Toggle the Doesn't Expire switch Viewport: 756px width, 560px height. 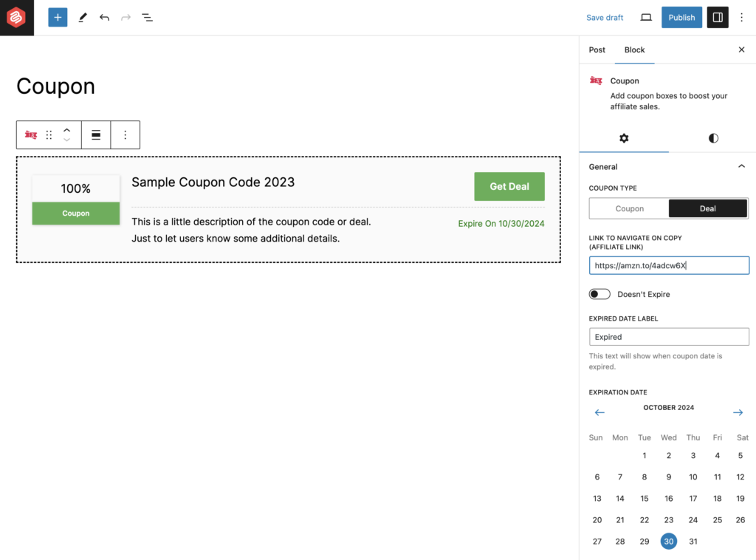coord(599,294)
